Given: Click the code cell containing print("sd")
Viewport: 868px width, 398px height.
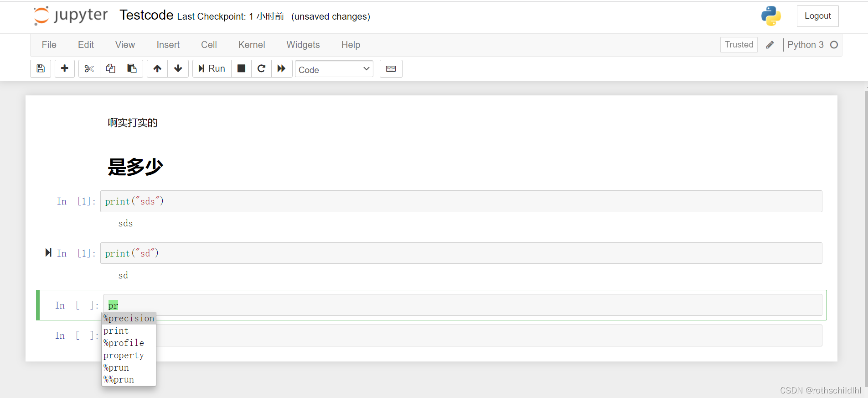Looking at the screenshot, I should (461, 253).
